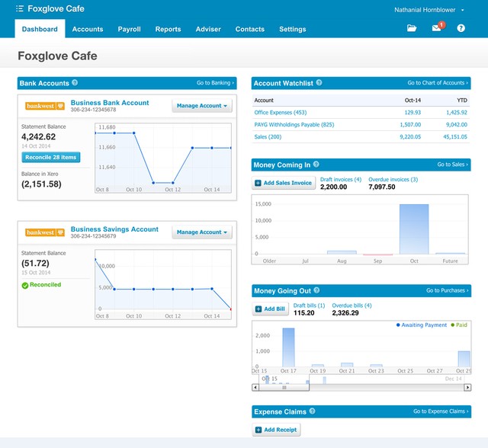
Task: Open the files folder icon in header
Action: pos(412,29)
